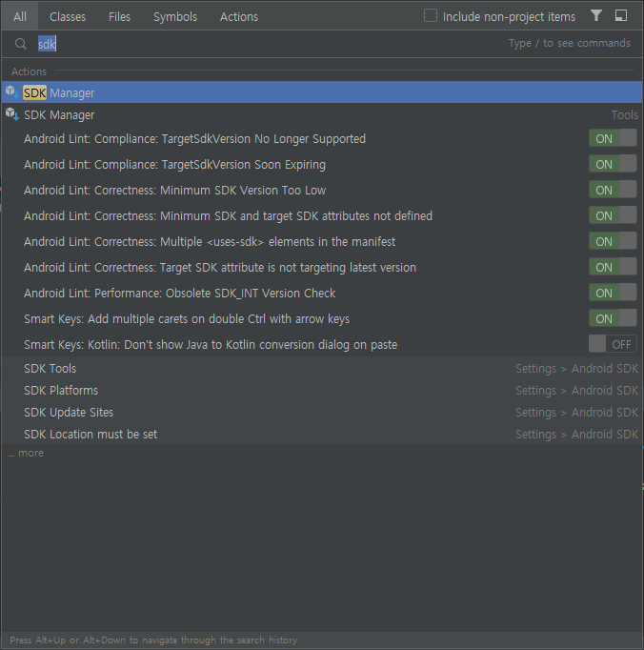The width and height of the screenshot is (644, 650).
Task: Switch to the Classes tab
Action: click(x=68, y=16)
